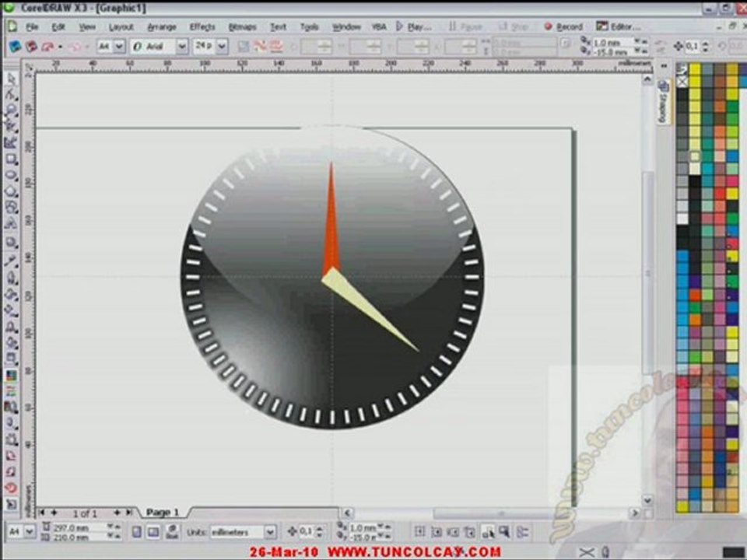Click the red Corel launcher icon in the toolbar
The image size is (747, 560).
(31, 46)
